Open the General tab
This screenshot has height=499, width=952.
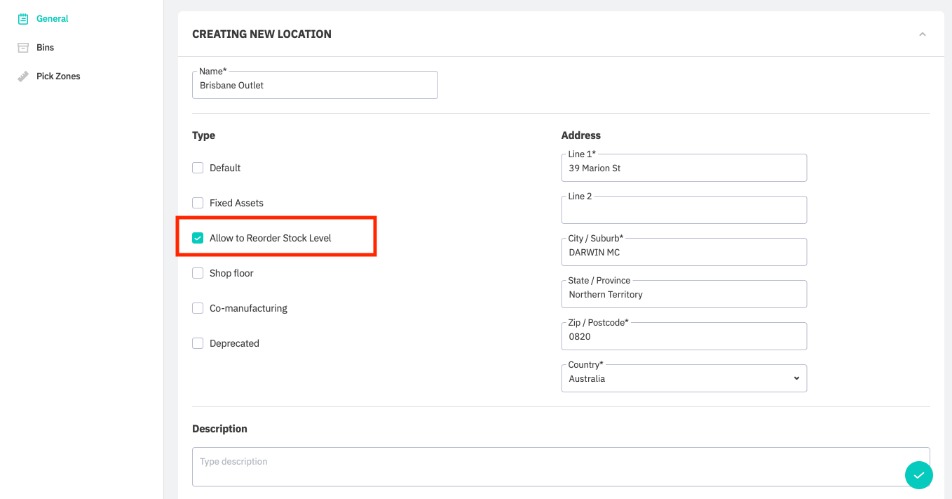(x=52, y=19)
